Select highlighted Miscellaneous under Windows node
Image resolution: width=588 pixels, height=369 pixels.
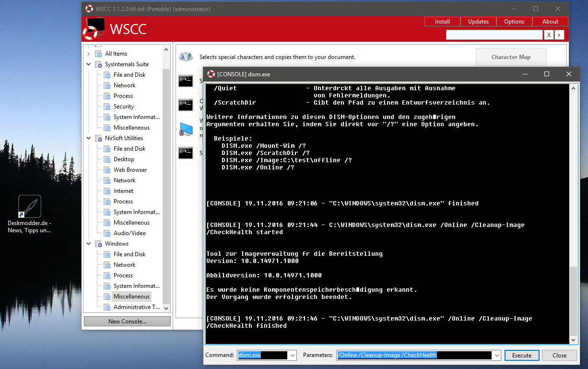131,297
